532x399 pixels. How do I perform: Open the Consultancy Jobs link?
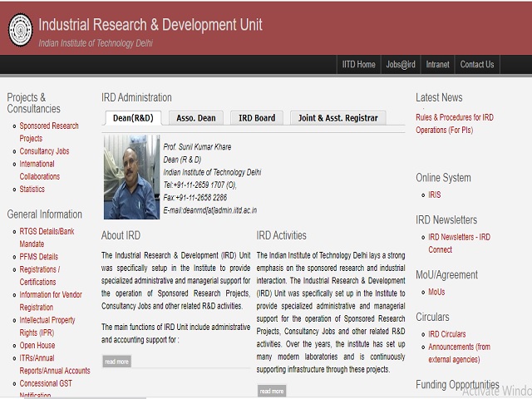pyautogui.click(x=44, y=151)
